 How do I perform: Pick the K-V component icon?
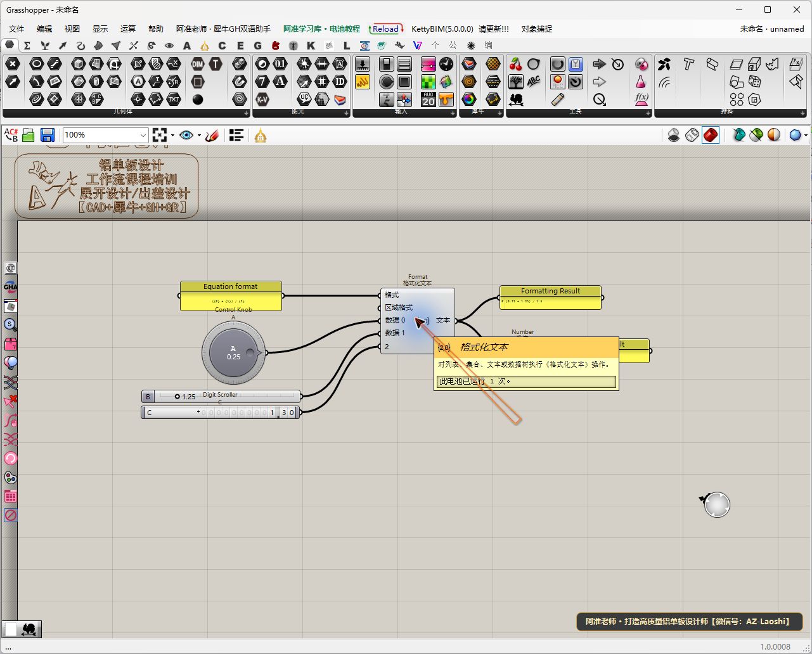click(x=262, y=99)
